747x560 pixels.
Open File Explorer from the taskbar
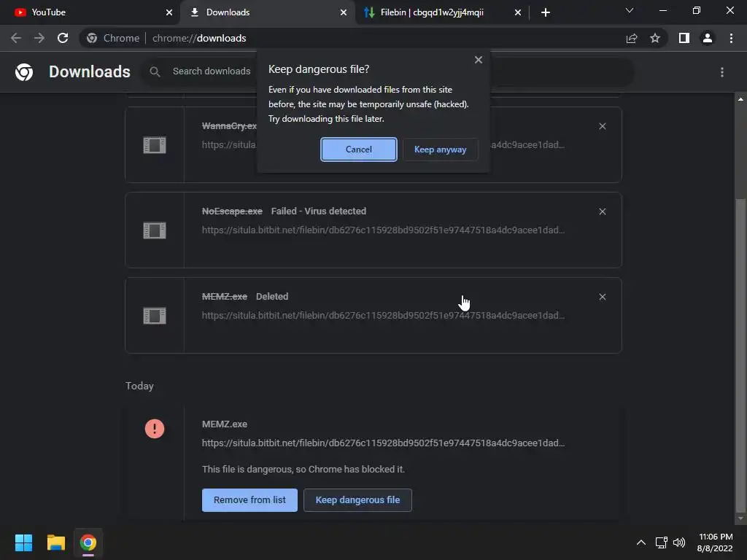55,542
